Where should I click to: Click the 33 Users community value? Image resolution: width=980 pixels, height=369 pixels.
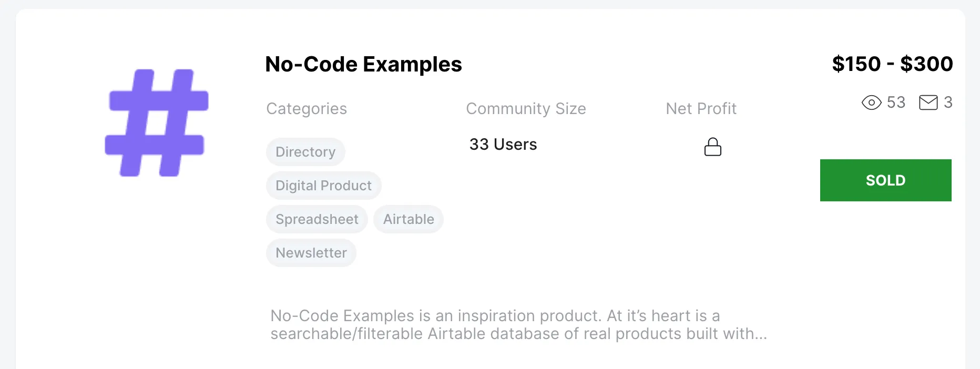[x=503, y=145]
